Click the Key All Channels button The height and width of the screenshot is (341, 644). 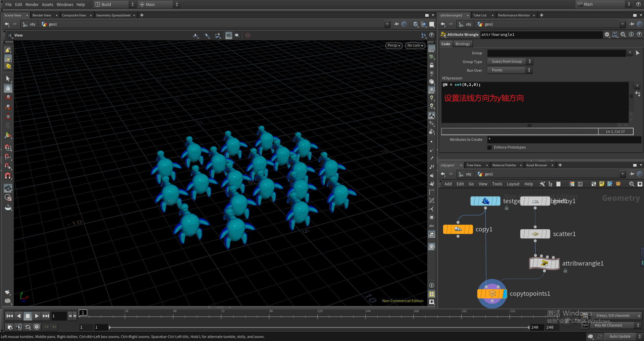[608, 325]
